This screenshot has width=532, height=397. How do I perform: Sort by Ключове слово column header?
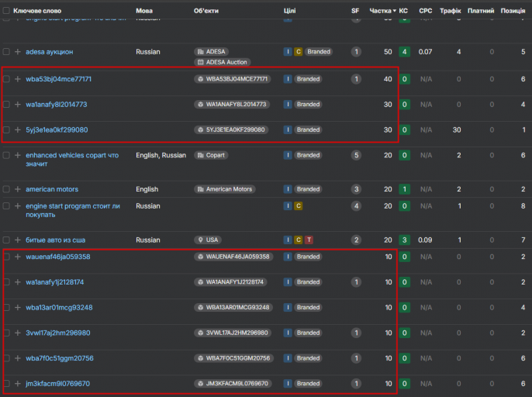(x=37, y=11)
